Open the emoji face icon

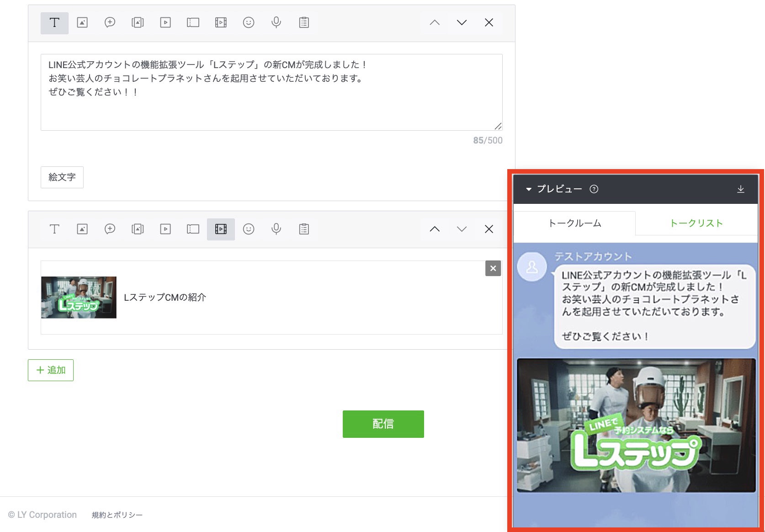click(x=249, y=22)
